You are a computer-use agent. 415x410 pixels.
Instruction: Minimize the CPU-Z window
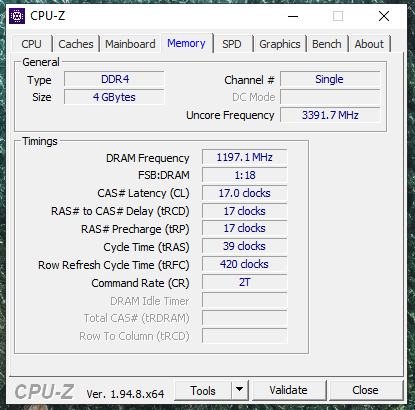click(293, 16)
